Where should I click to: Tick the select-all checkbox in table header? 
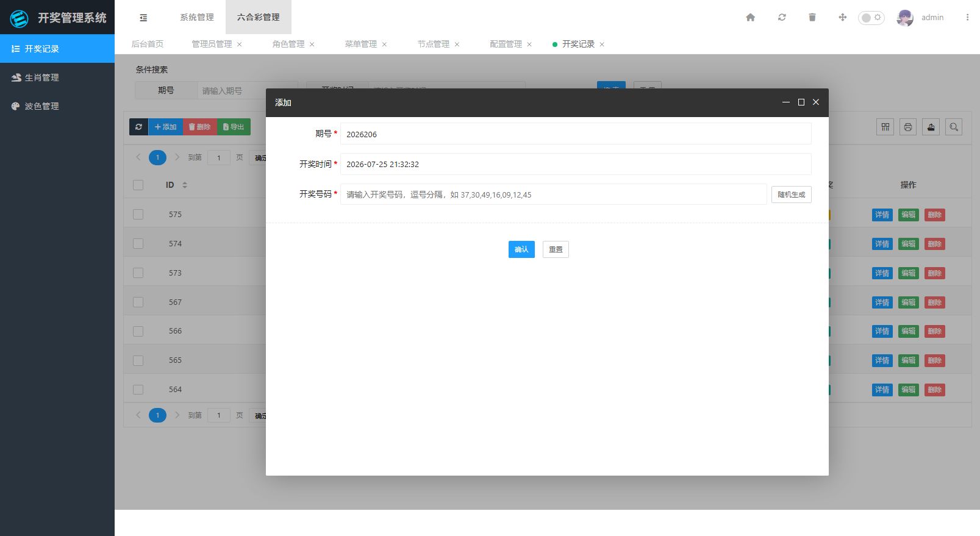138,185
